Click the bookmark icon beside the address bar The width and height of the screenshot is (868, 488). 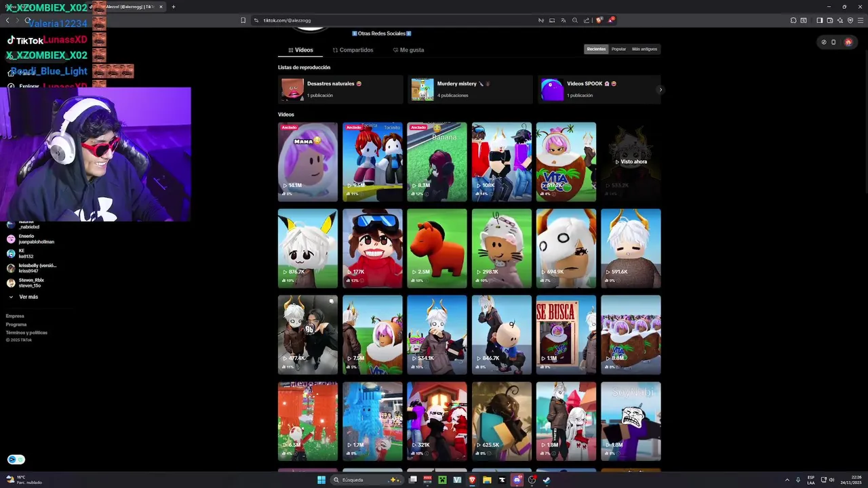click(243, 20)
